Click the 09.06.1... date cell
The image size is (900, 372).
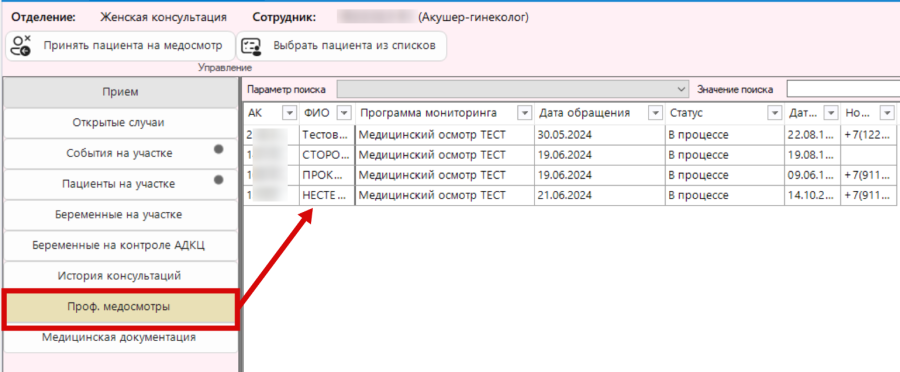[812, 175]
